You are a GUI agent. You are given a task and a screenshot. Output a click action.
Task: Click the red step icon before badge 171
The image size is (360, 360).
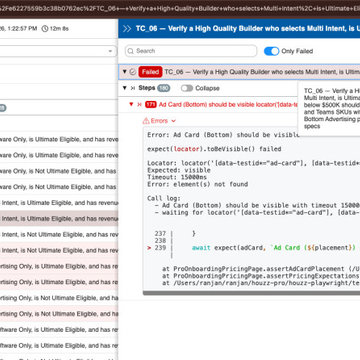coord(140,104)
